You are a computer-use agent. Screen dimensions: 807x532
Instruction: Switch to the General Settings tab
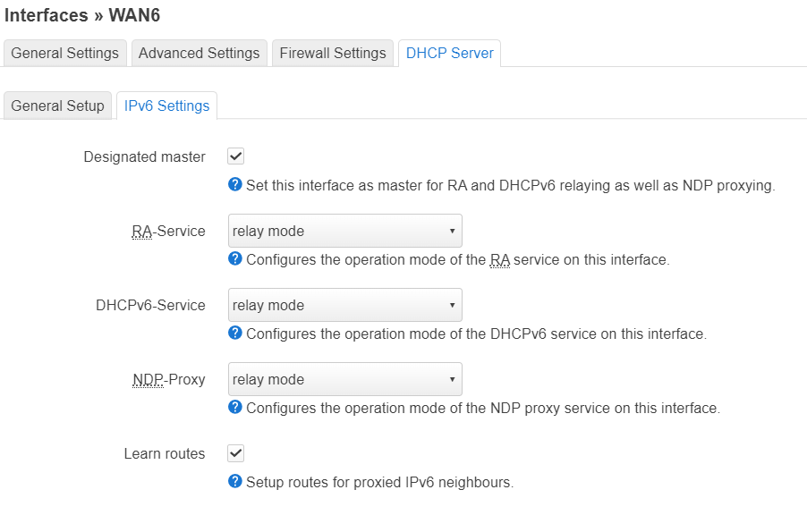click(x=64, y=53)
